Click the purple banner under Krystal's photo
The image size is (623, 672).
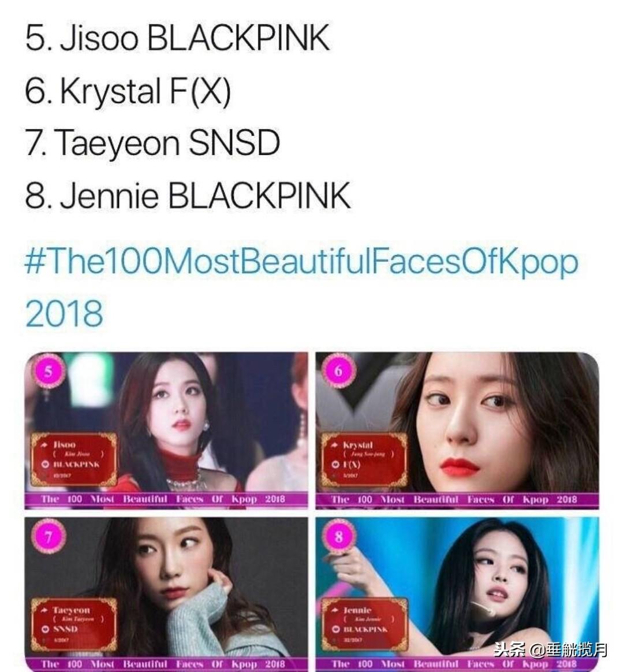click(457, 500)
